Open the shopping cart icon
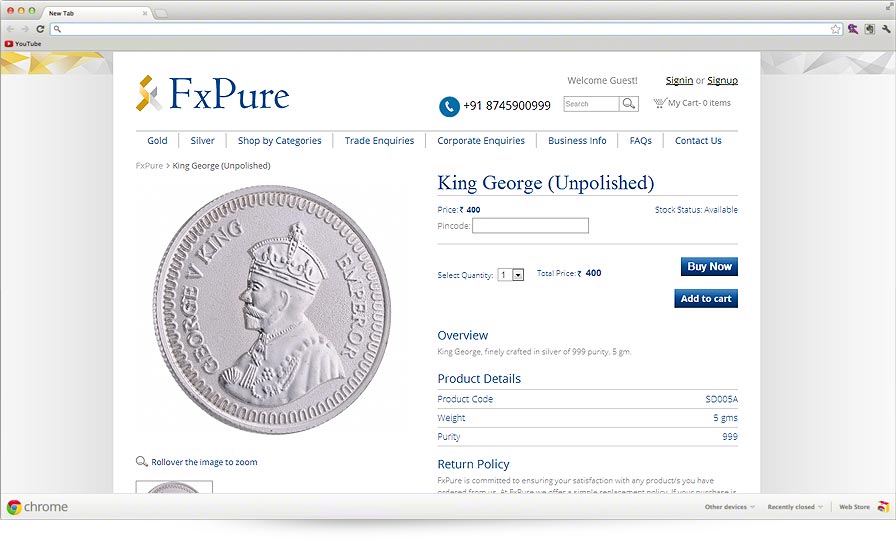The width and height of the screenshot is (896, 550). tap(659, 103)
